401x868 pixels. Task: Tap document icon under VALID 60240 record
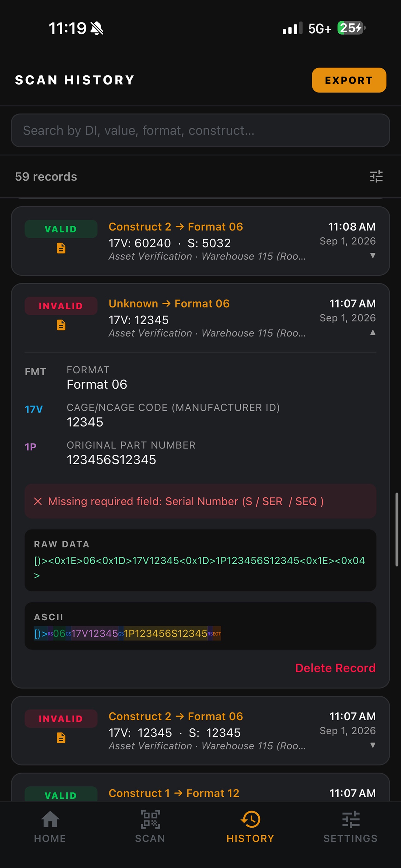click(x=61, y=248)
